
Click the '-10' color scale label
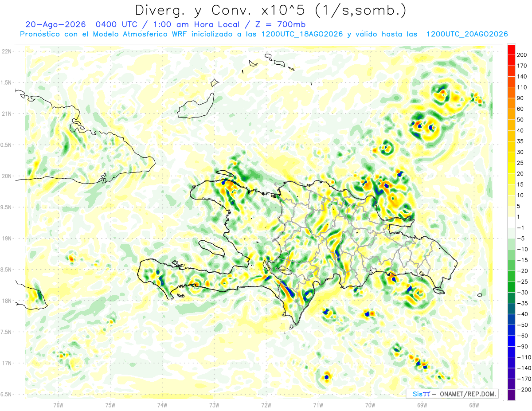(522, 249)
